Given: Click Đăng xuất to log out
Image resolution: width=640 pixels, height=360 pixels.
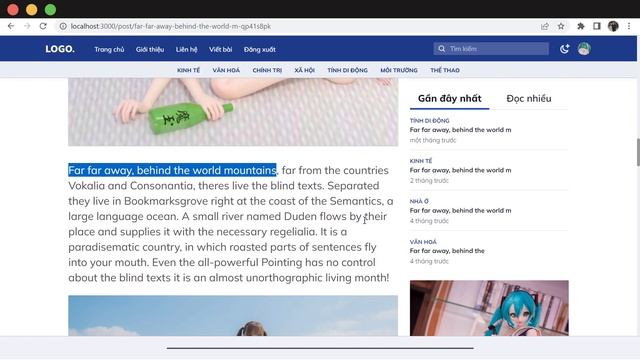Looking at the screenshot, I should (260, 49).
